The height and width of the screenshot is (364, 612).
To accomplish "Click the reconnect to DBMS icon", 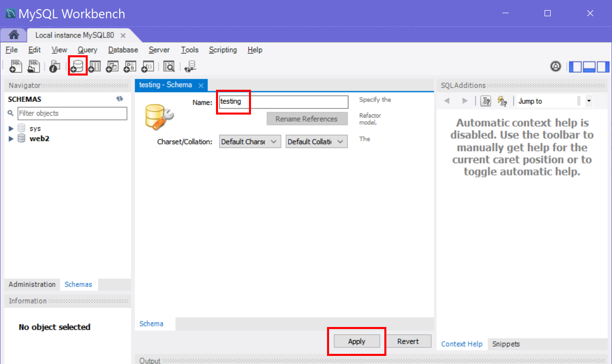I will (190, 66).
